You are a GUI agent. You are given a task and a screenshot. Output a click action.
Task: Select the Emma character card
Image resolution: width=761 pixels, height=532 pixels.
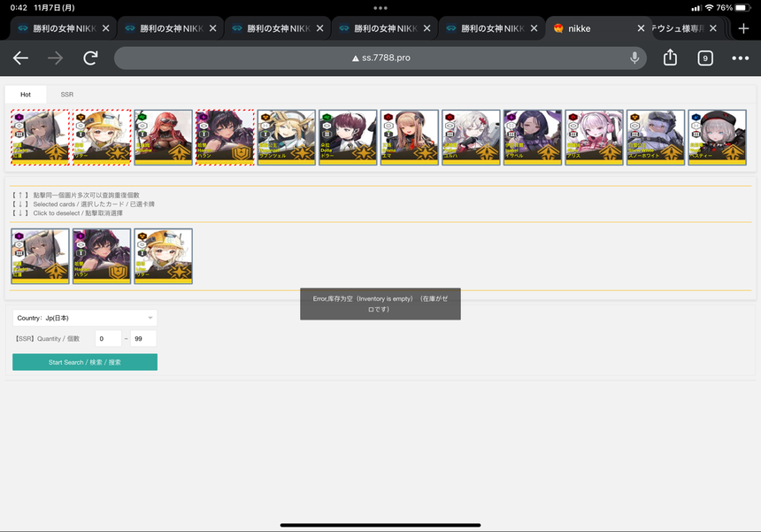click(x=410, y=137)
